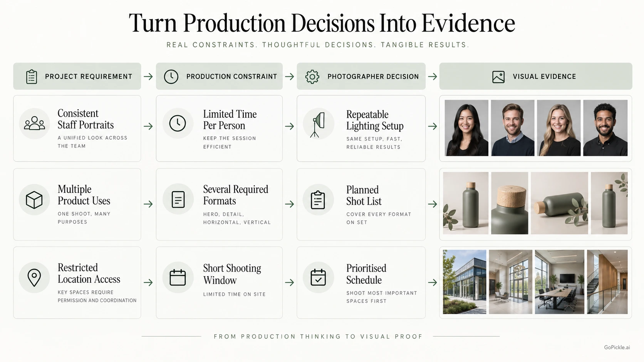
Task: Click the image icon beside Visual Evidence
Action: click(x=498, y=77)
